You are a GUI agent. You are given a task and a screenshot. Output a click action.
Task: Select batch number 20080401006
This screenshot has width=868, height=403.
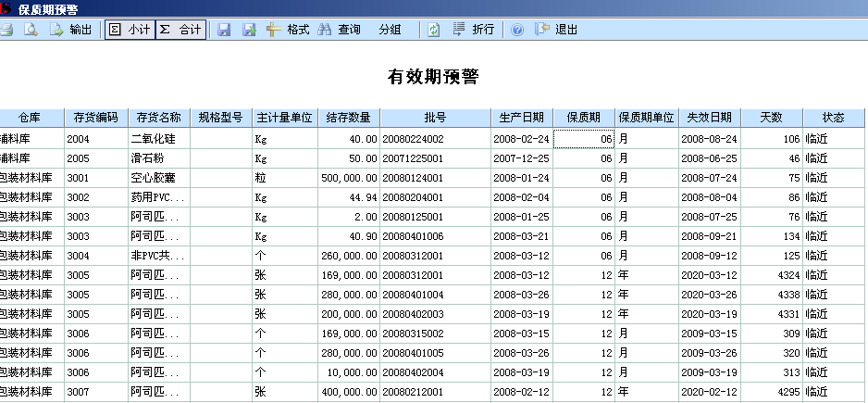coord(436,236)
